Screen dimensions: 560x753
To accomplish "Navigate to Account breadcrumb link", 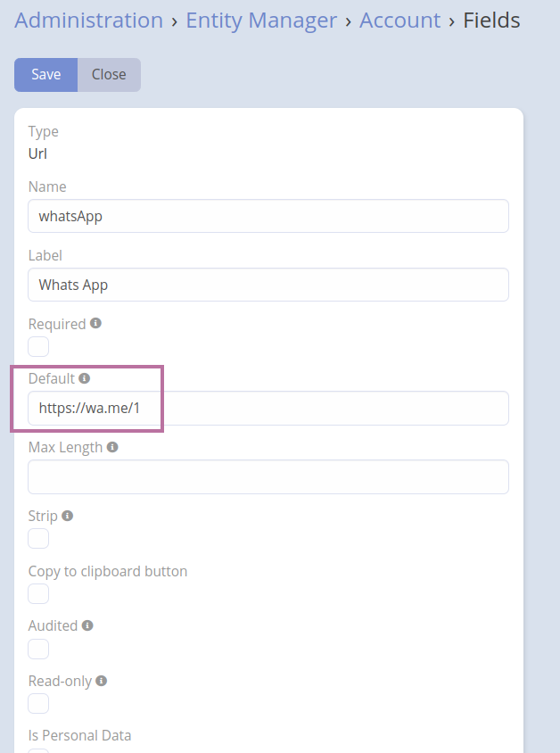I will pyautogui.click(x=399, y=20).
